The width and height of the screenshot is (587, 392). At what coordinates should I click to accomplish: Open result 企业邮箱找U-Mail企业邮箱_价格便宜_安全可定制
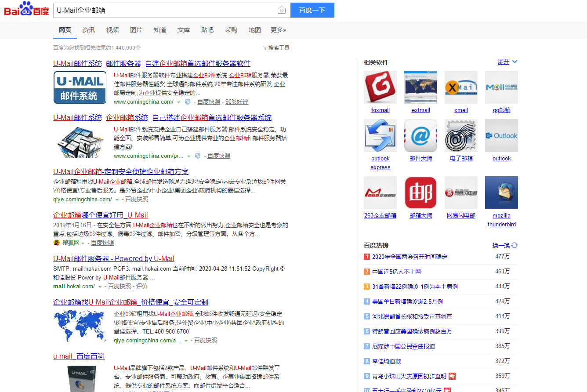tap(130, 302)
